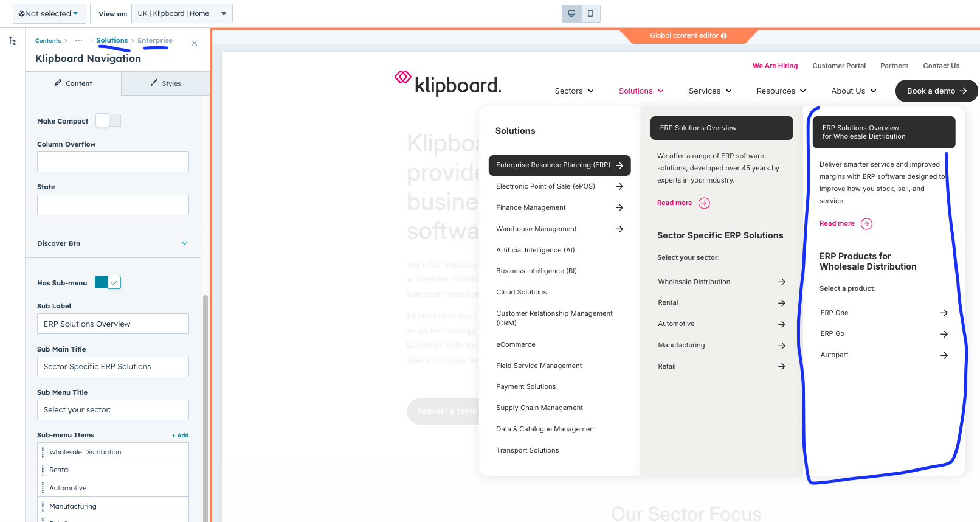
Task: Open the Not selected language dropdown
Action: [49, 13]
